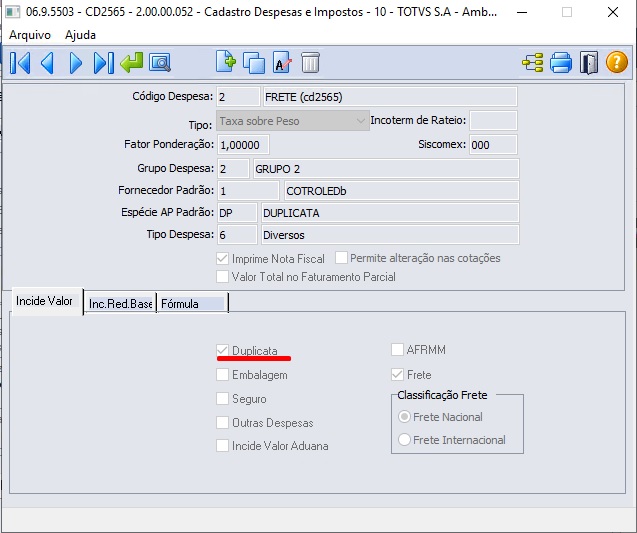
Task: Switch to the Inc.Red.Base tab
Action: 120,303
